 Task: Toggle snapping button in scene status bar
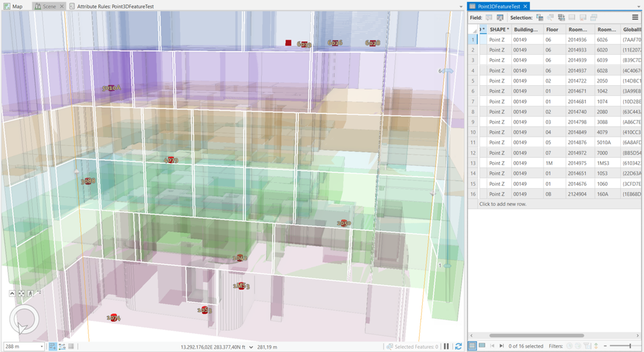[53, 346]
